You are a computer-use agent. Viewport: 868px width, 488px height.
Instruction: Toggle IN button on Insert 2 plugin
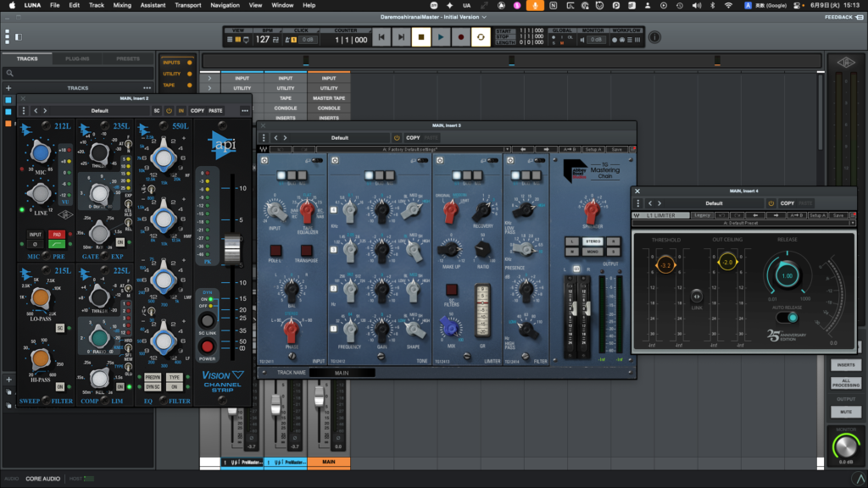pos(181,111)
